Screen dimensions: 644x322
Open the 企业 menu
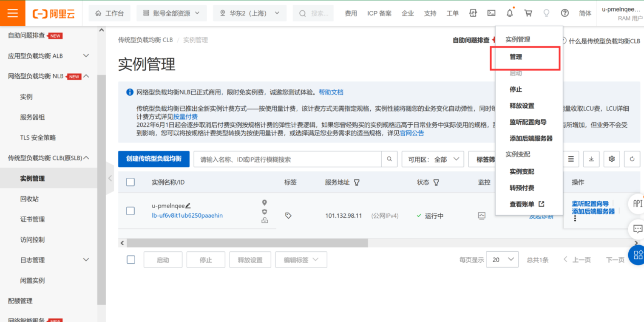pos(407,13)
